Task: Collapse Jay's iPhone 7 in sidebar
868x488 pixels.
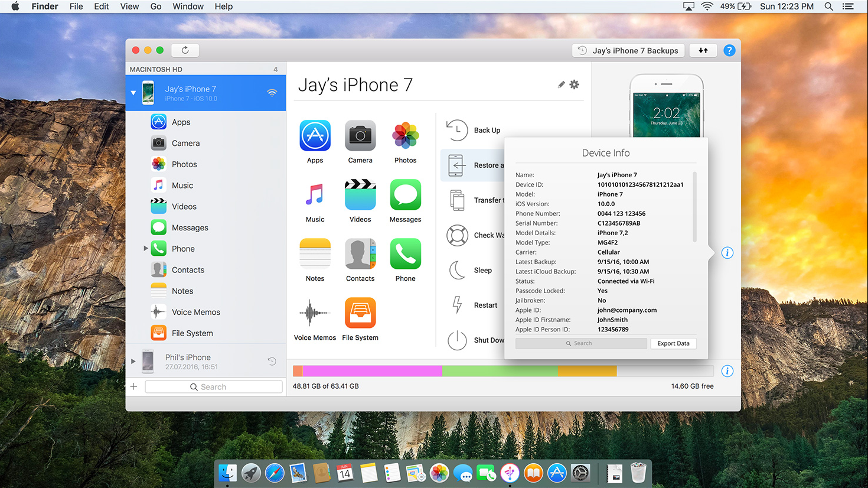Action: click(x=133, y=93)
